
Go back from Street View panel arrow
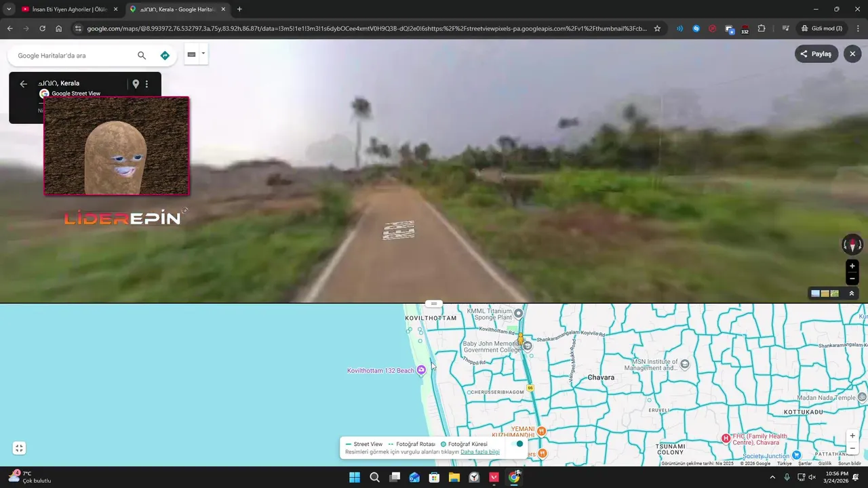(23, 84)
